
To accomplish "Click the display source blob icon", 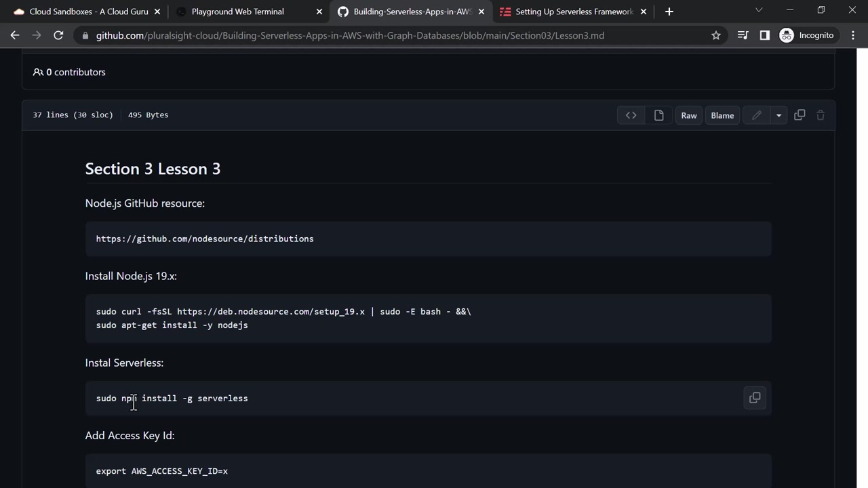I will pos(631,115).
